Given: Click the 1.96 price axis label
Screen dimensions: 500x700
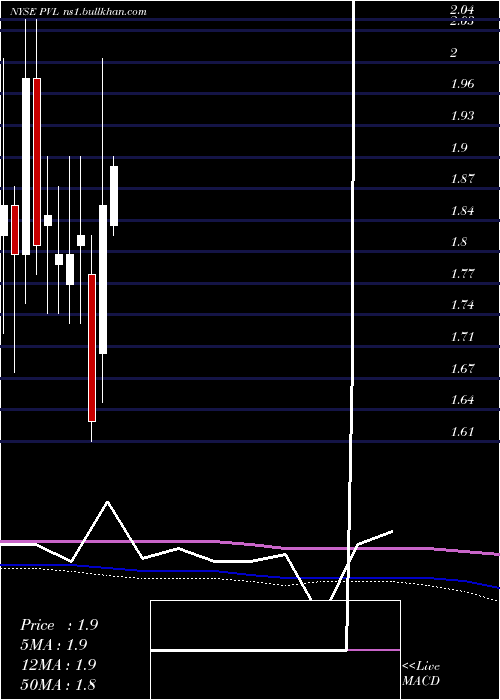Looking at the screenshot, I should [x=462, y=84].
